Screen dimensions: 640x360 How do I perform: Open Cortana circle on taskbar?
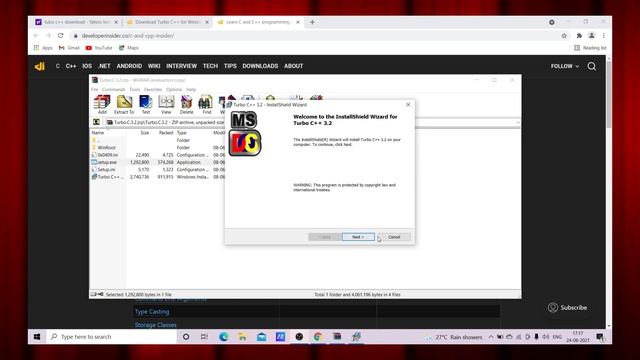(x=186, y=337)
